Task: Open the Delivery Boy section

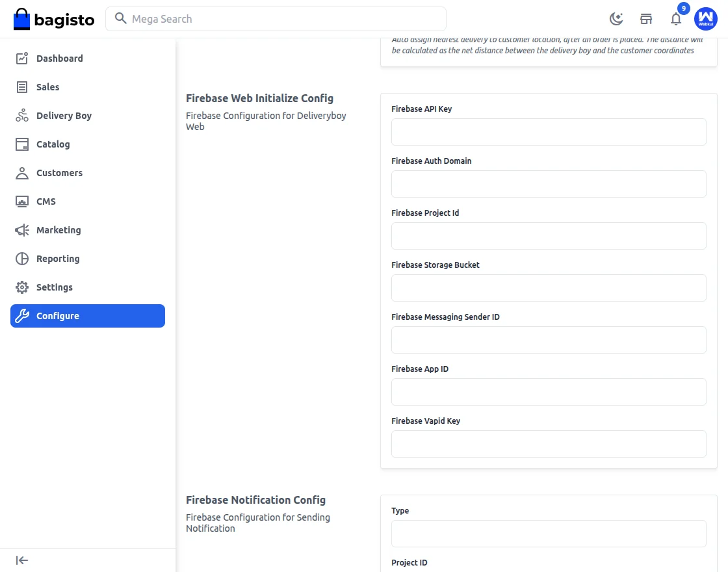Action: pos(21,115)
